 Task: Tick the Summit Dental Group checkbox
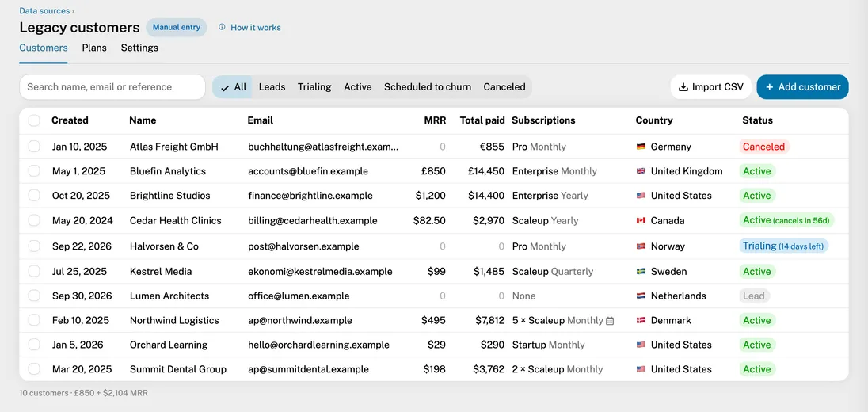tap(34, 368)
